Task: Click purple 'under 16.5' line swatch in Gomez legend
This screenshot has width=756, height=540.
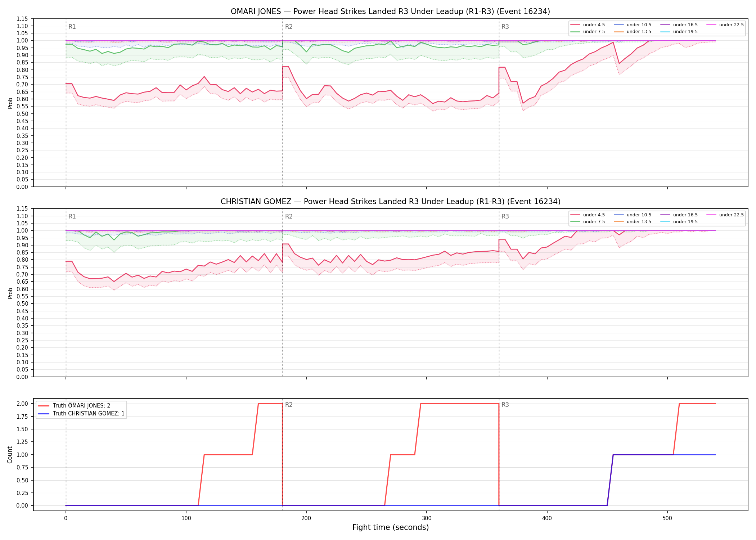Action: click(665, 215)
